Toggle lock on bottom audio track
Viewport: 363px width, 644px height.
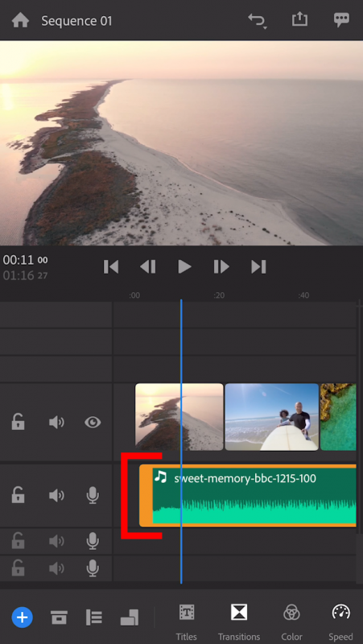(x=18, y=568)
